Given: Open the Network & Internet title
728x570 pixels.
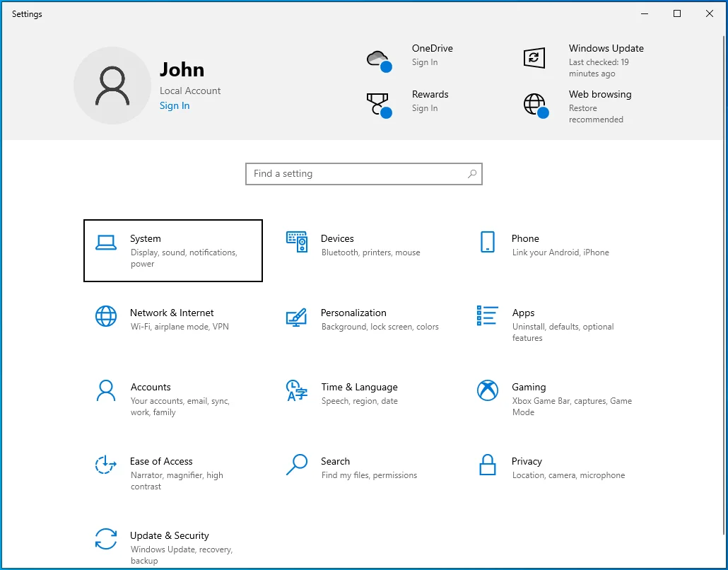Looking at the screenshot, I should [x=172, y=313].
